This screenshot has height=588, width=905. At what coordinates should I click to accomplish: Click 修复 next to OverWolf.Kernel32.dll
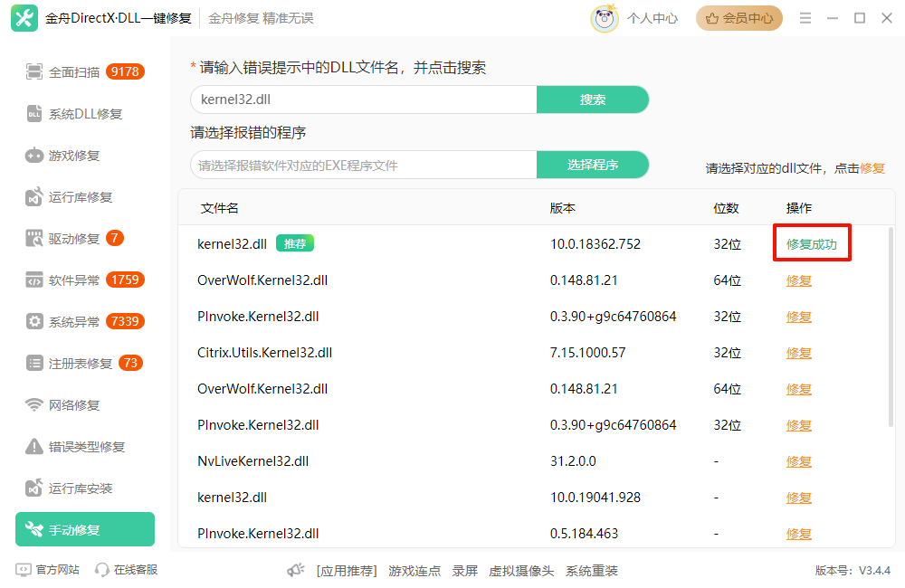point(798,280)
